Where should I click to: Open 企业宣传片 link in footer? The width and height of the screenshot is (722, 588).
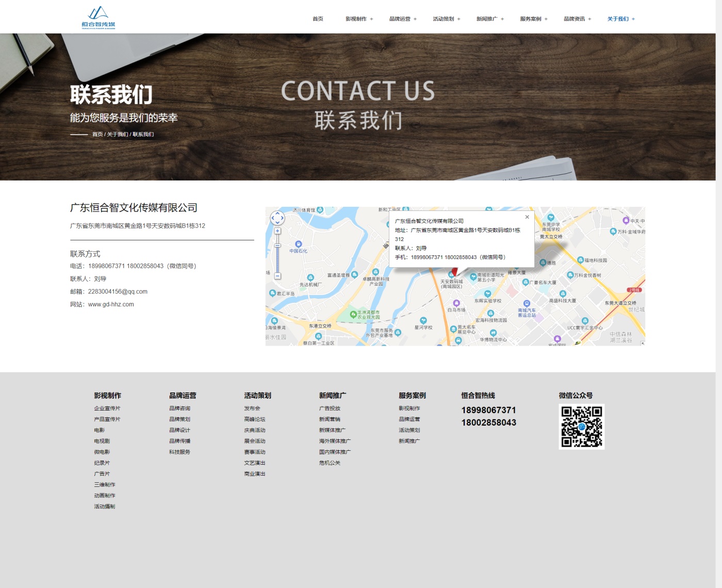(x=107, y=409)
